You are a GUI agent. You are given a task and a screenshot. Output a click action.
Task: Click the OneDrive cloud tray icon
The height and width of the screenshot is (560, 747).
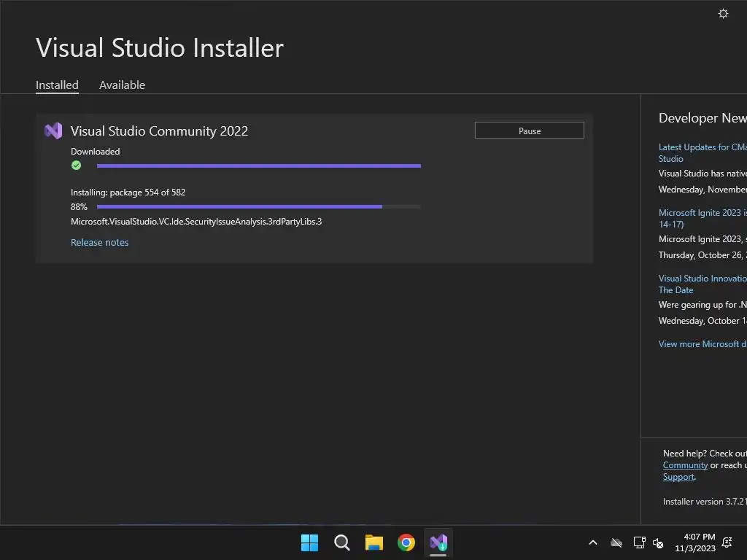click(616, 542)
